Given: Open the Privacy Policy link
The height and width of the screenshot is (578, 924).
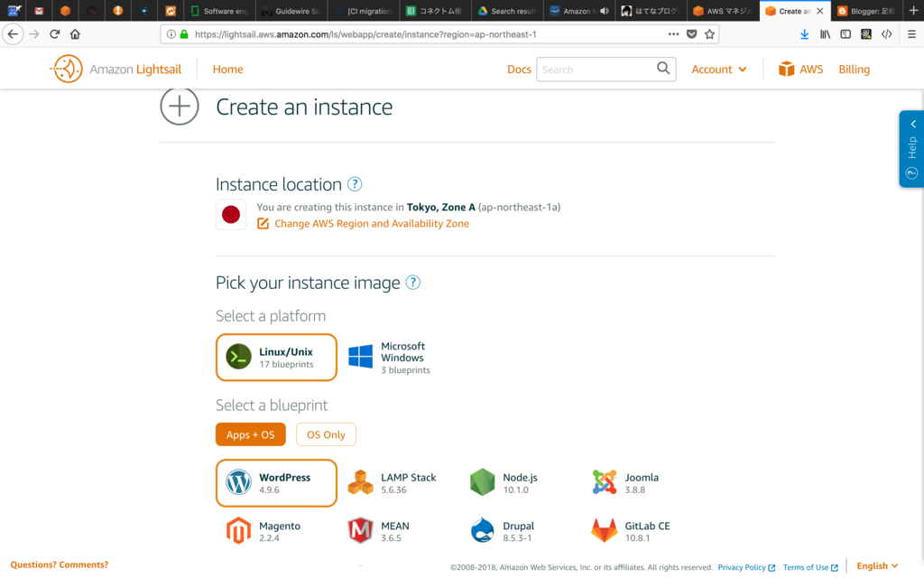Looking at the screenshot, I should pos(746,567).
